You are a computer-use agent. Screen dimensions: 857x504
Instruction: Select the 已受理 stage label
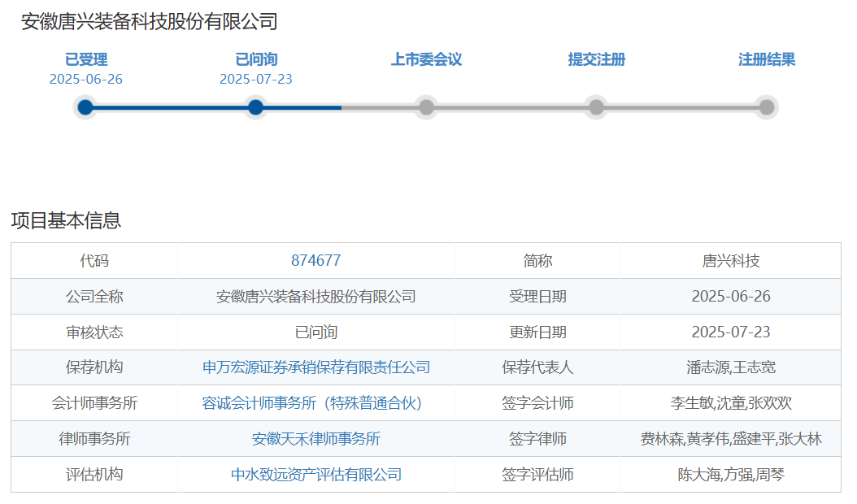[86, 59]
